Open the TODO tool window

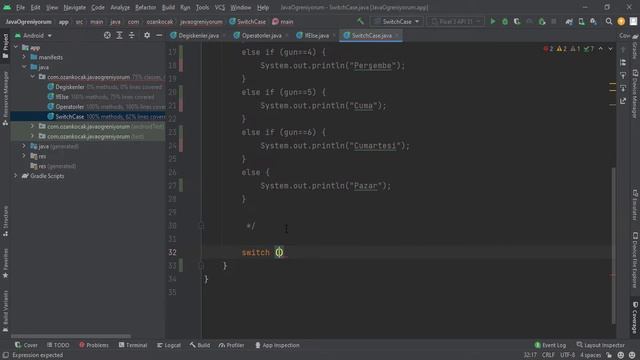tap(58, 345)
